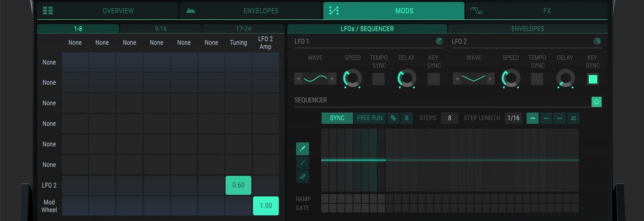Select the pencil draw tool in sequencer

click(x=303, y=149)
